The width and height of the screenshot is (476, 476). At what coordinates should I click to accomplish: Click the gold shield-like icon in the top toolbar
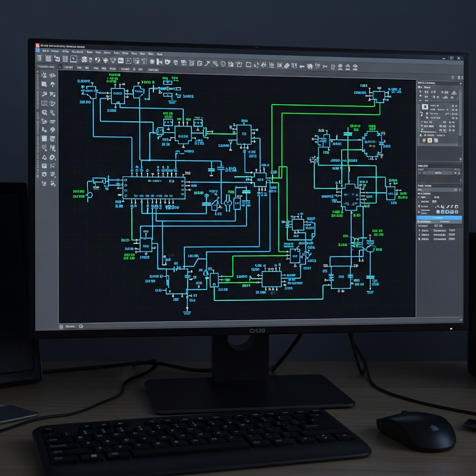pos(98,60)
